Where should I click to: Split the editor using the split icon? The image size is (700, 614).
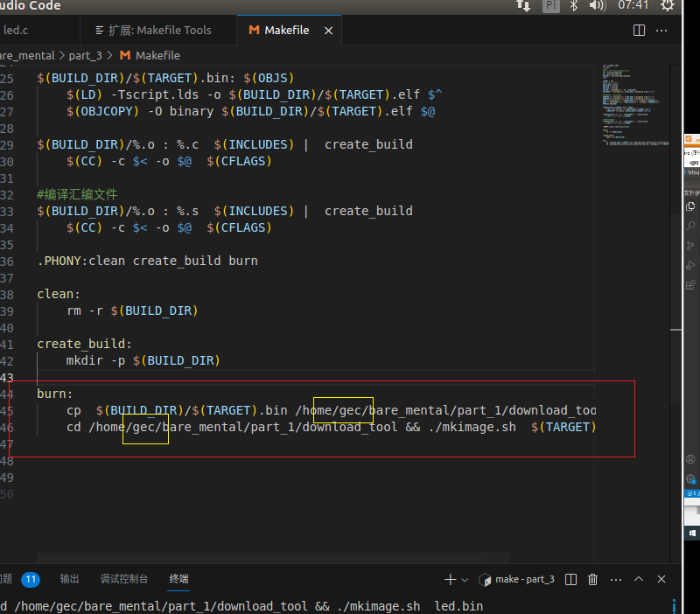(638, 30)
